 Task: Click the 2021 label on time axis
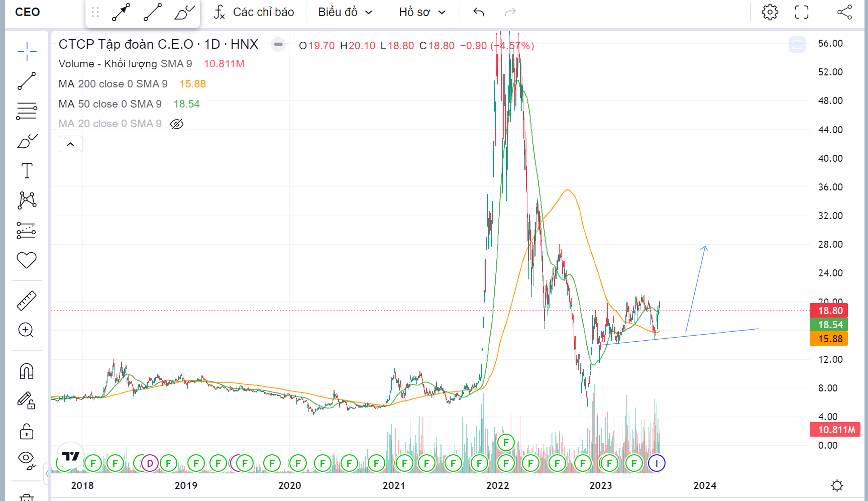pos(394,485)
